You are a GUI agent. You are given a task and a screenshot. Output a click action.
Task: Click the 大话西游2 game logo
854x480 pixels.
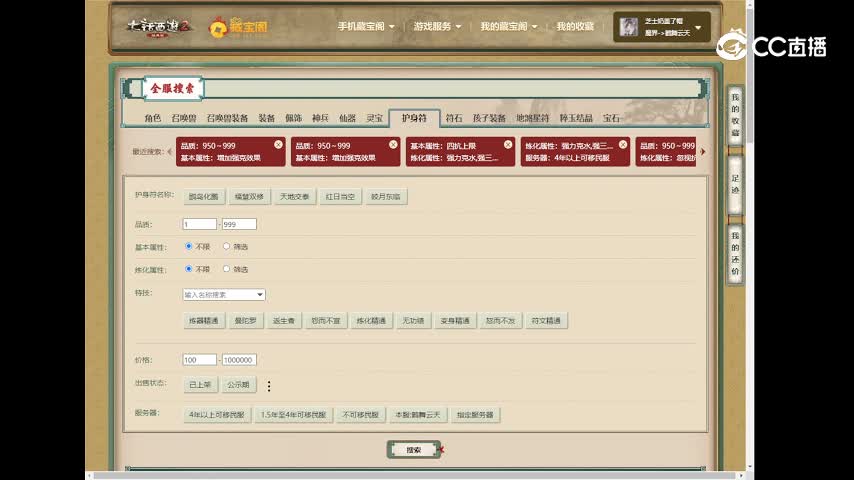[158, 27]
